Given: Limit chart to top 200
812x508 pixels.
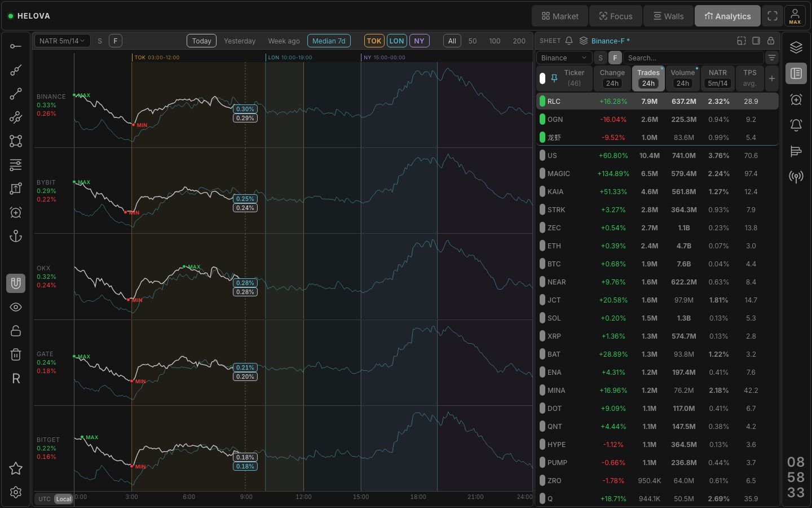Looking at the screenshot, I should pyautogui.click(x=519, y=41).
